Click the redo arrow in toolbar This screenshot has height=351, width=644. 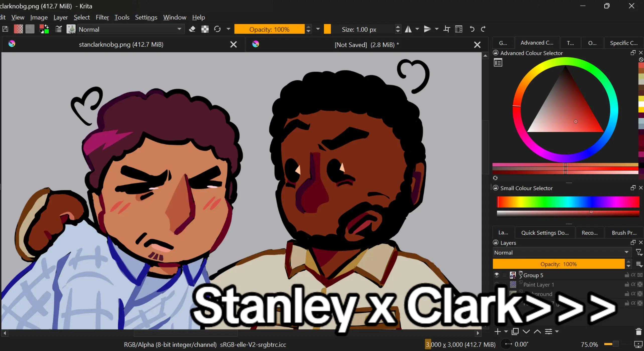pyautogui.click(x=483, y=29)
